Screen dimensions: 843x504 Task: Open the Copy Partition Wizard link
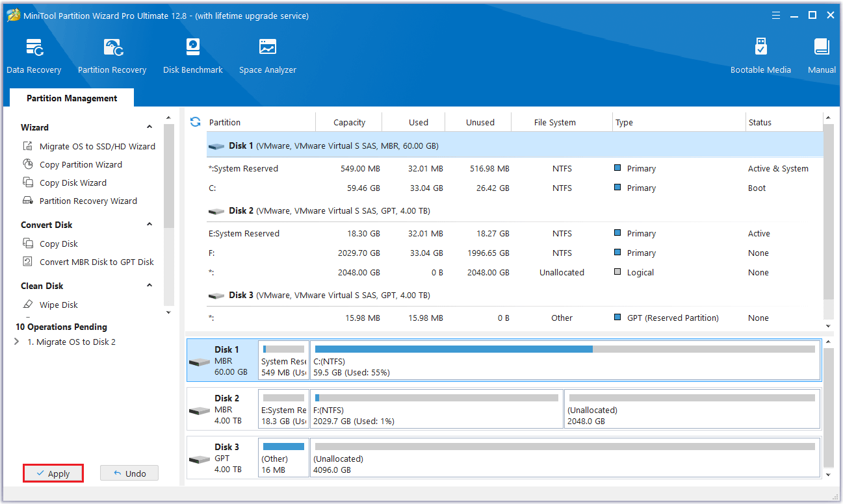pos(81,164)
